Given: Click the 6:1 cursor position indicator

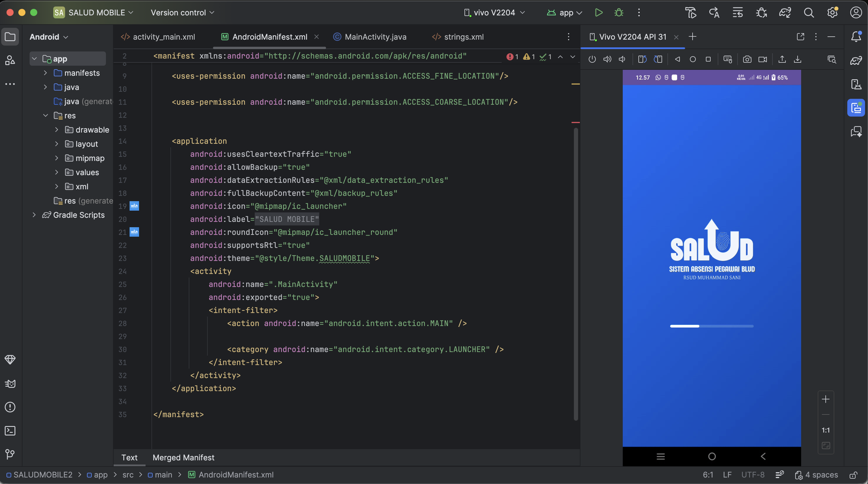Looking at the screenshot, I should point(708,475).
